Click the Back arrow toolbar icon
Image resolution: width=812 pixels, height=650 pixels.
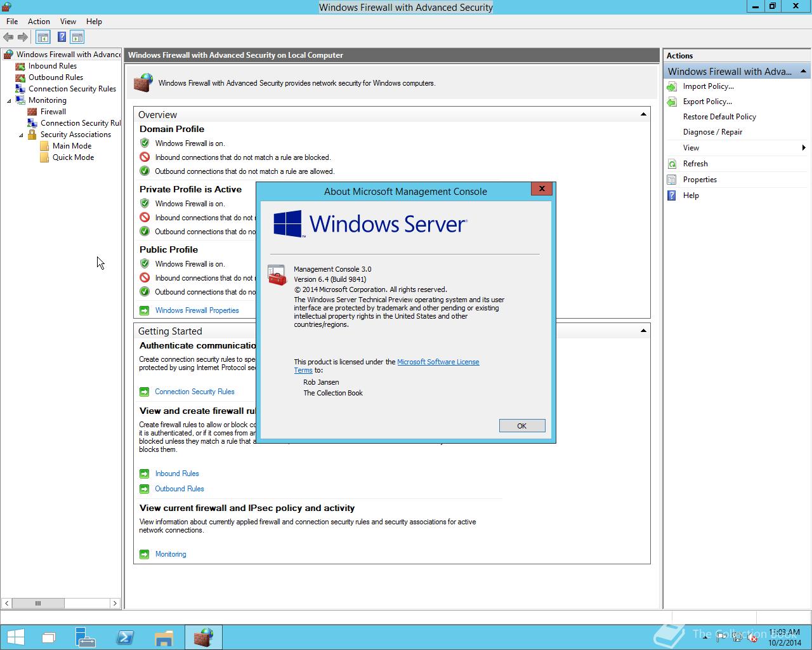tap(8, 37)
